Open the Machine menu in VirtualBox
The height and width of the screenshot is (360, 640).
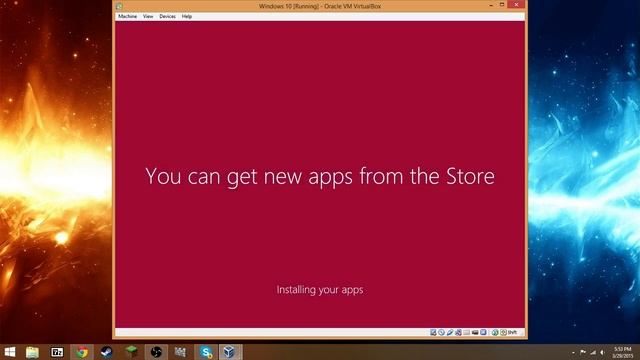click(x=127, y=16)
